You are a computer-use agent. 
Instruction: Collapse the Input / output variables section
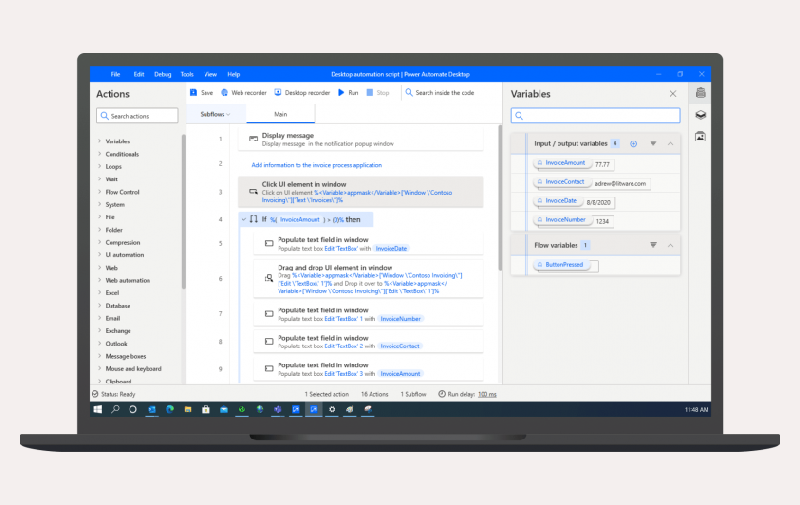(x=670, y=144)
